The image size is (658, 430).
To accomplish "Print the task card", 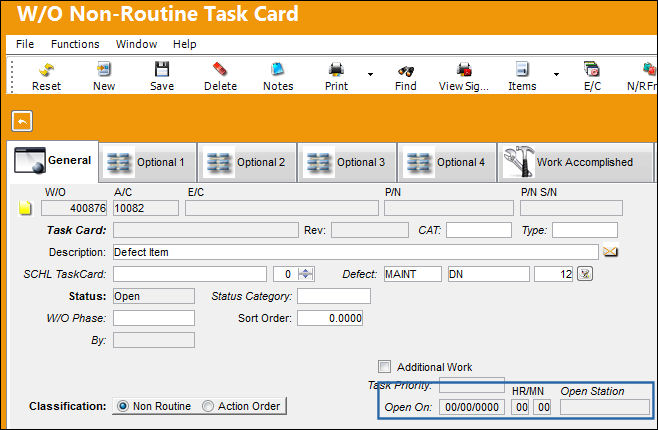I will click(336, 77).
